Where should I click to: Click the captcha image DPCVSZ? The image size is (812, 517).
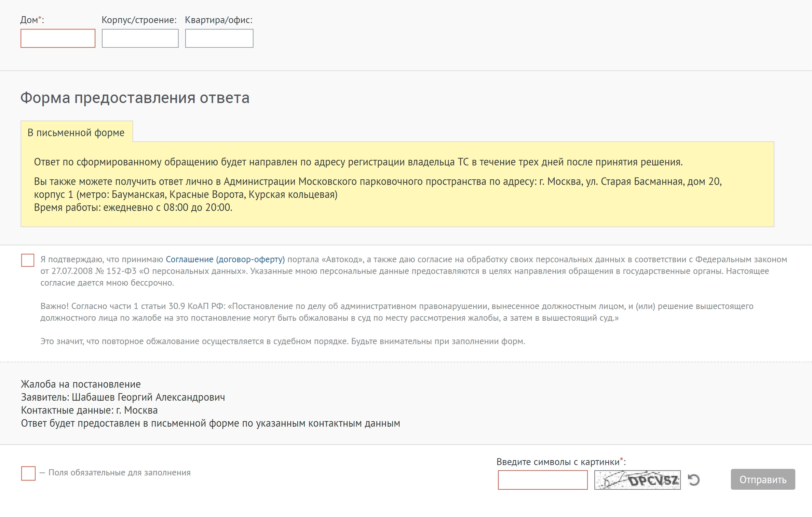pos(637,480)
